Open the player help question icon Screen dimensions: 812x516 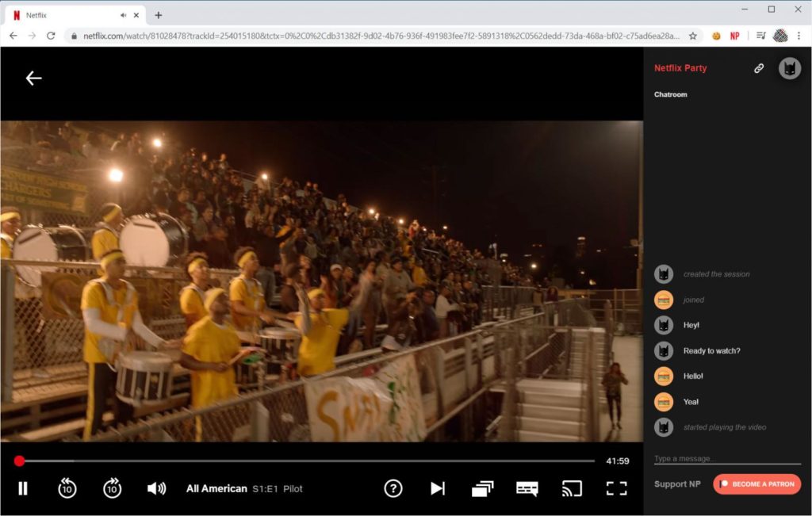[x=393, y=488]
